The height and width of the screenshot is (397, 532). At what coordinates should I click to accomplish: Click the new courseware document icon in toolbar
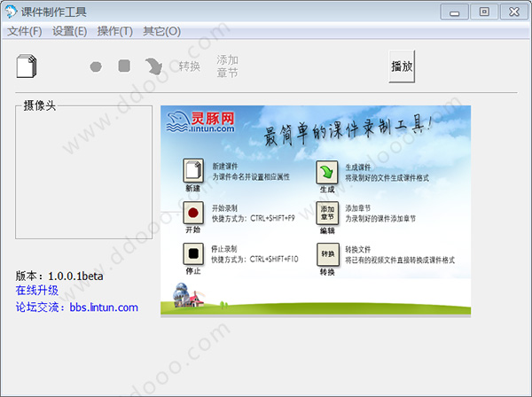(x=27, y=66)
